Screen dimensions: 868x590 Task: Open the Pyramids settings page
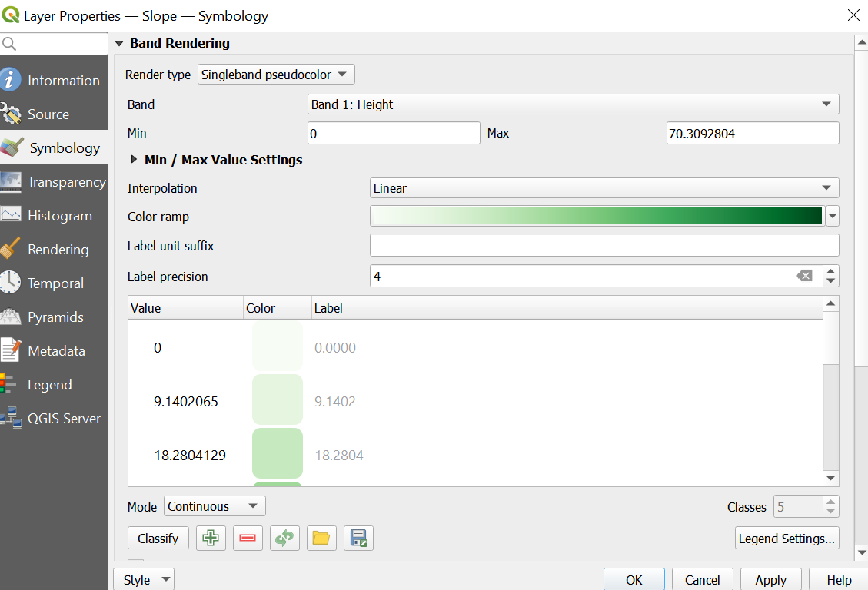pyautogui.click(x=55, y=317)
